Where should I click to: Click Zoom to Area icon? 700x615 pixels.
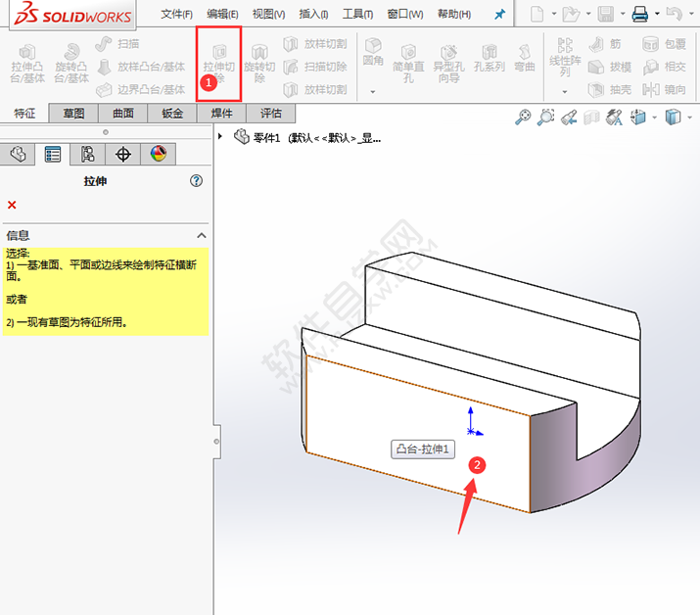(545, 118)
